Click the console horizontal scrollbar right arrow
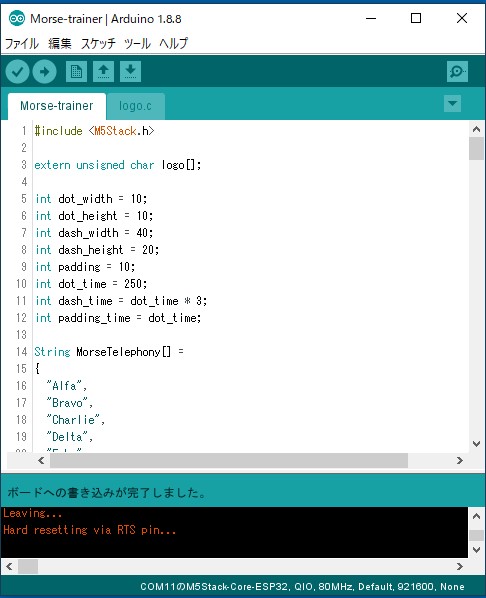This screenshot has width=486, height=598. click(x=460, y=566)
